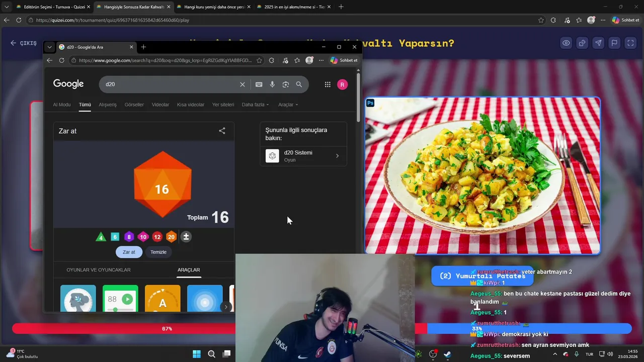Viewport: 644px width, 362px height.
Task: Open Quizei browser profile avatar
Action: point(591,20)
